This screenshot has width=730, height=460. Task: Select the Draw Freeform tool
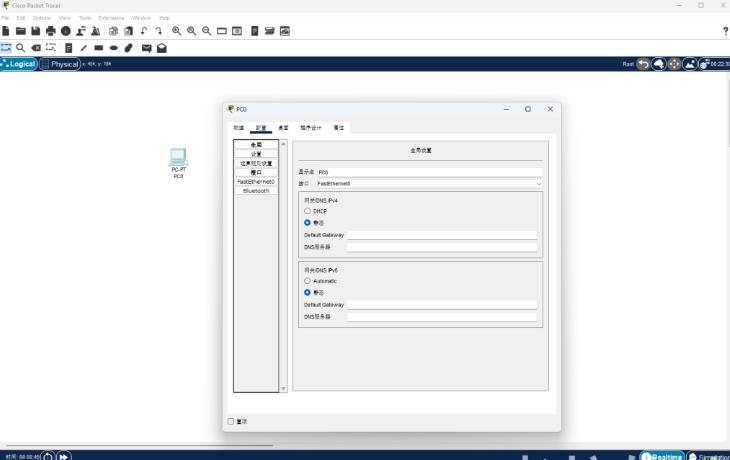pos(129,48)
